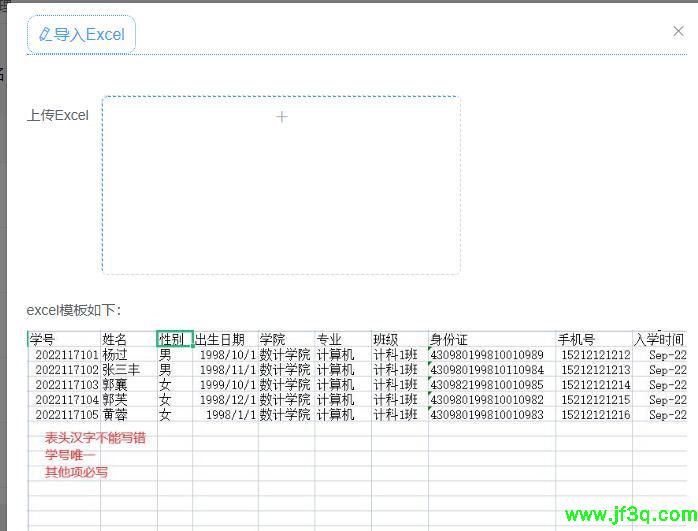Click the excel模板如下 label

coord(74,310)
